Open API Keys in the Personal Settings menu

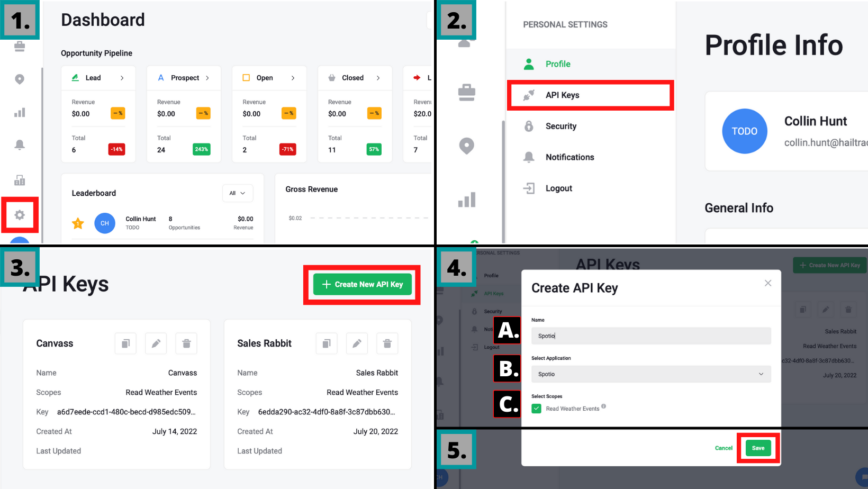(x=590, y=95)
